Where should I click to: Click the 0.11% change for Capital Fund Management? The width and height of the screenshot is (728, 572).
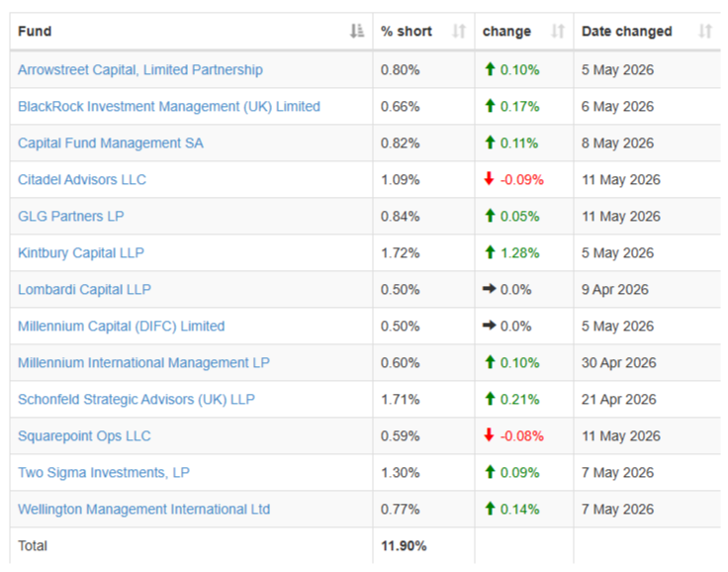519,143
